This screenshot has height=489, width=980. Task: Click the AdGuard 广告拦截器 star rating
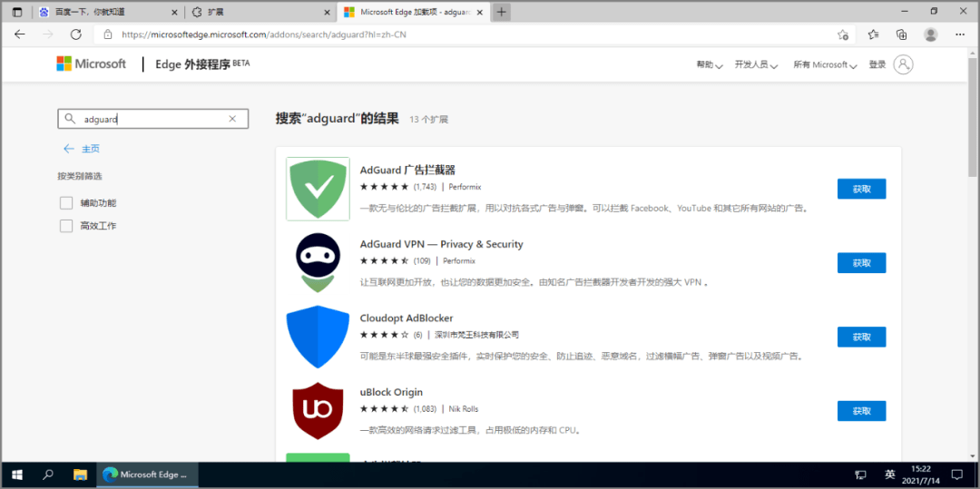[385, 187]
